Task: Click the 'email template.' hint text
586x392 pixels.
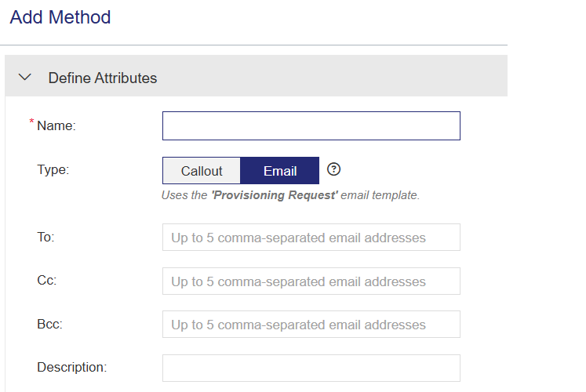Action: click(380, 195)
